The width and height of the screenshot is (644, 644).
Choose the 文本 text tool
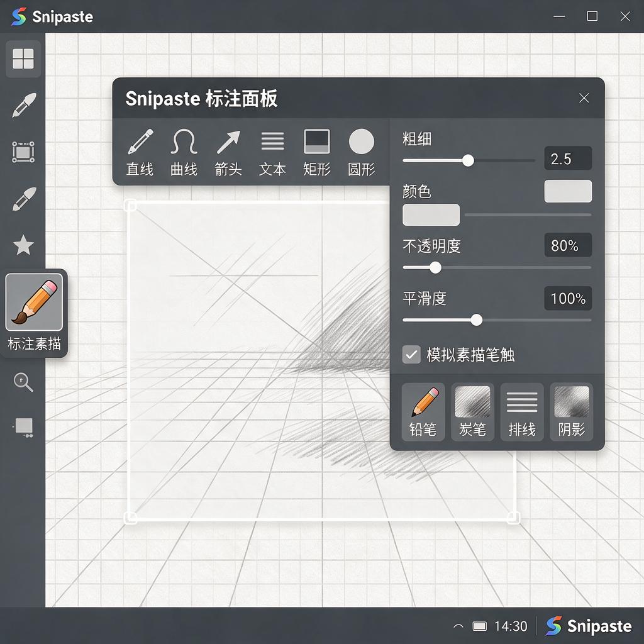click(272, 152)
